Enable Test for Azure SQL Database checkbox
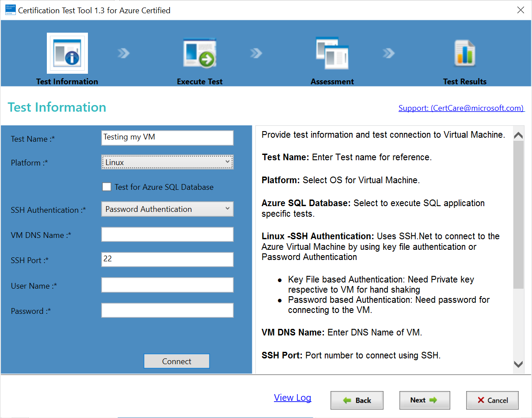 tap(106, 187)
